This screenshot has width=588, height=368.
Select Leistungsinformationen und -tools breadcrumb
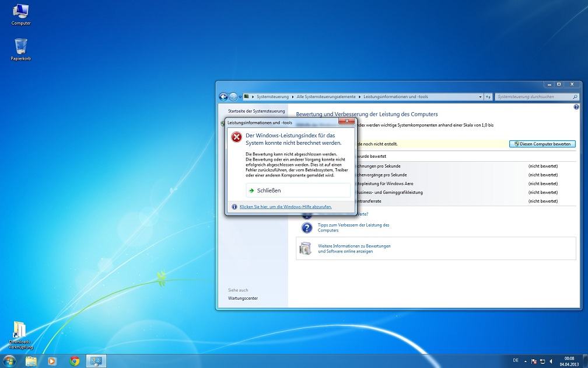[x=395, y=97]
